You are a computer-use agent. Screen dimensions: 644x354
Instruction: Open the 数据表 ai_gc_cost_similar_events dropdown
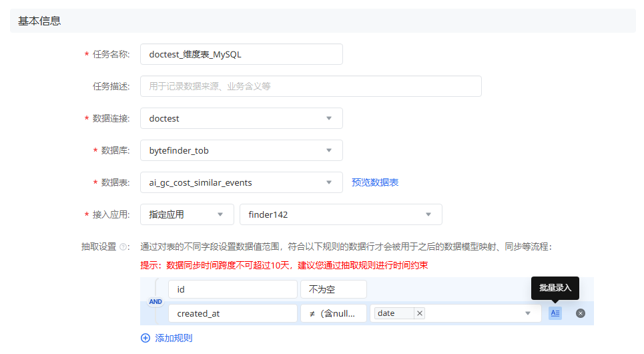point(241,182)
